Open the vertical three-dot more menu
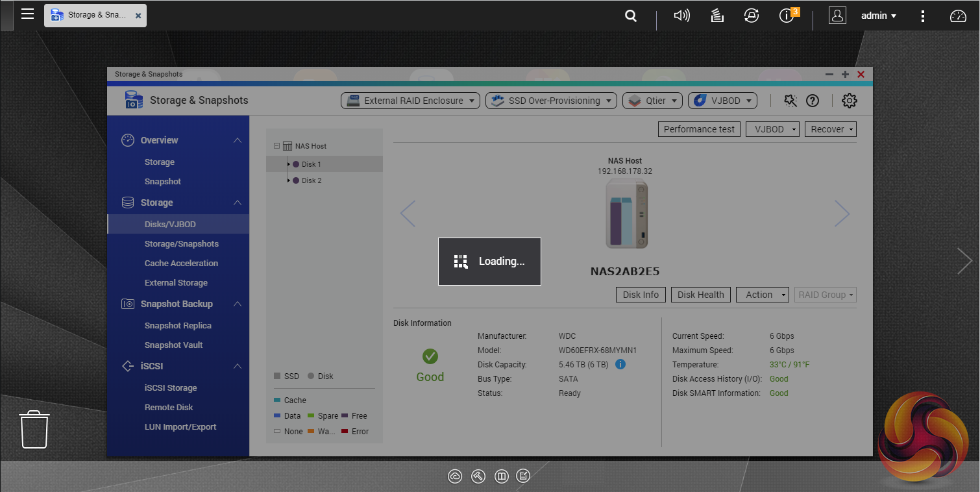 [x=923, y=16]
